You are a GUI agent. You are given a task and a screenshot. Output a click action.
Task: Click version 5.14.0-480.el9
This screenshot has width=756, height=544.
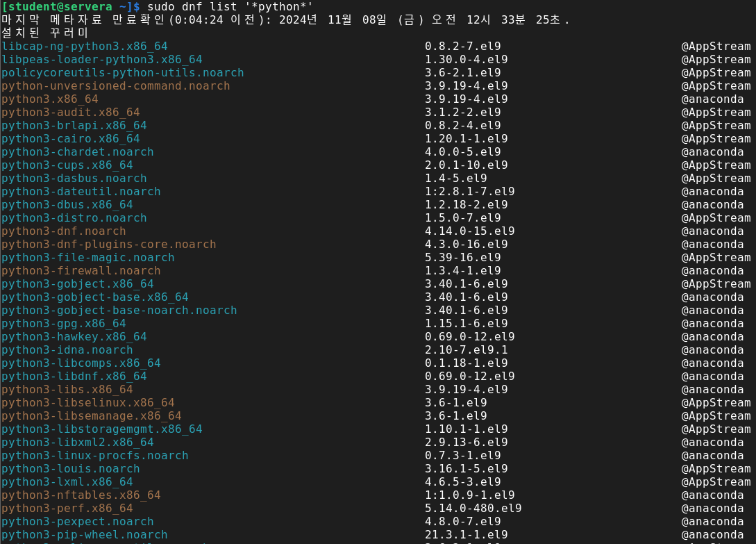coord(473,509)
